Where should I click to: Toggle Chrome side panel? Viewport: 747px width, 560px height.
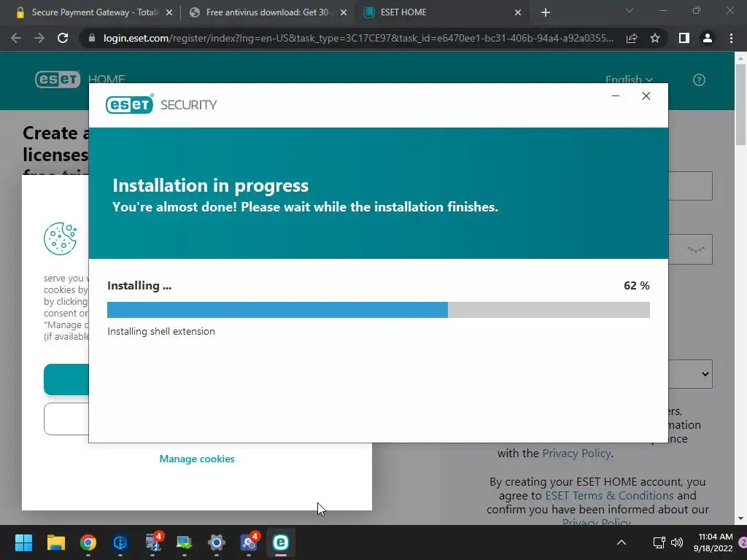(x=684, y=38)
